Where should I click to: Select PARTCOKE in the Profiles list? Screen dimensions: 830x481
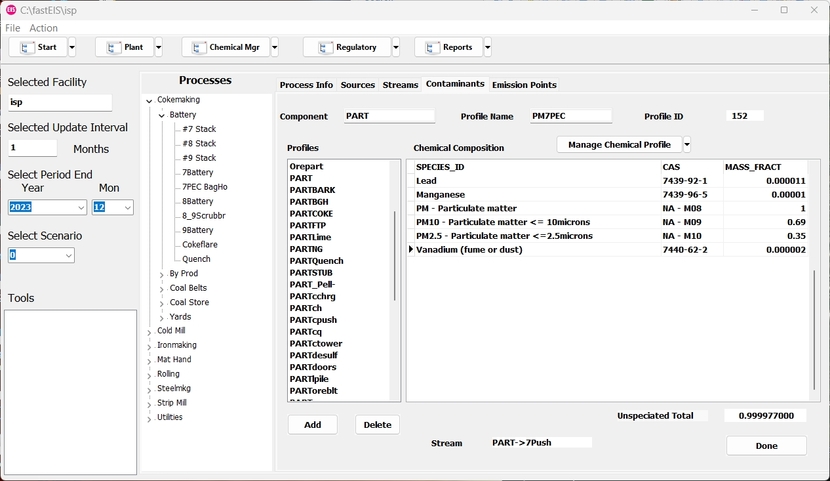tap(311, 213)
